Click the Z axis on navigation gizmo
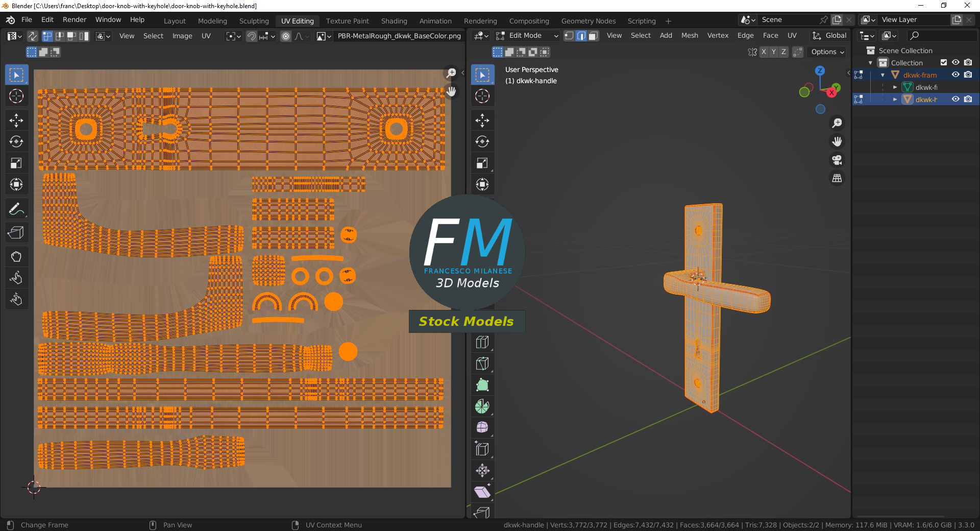Screen dimensions: 980x531 [820, 70]
